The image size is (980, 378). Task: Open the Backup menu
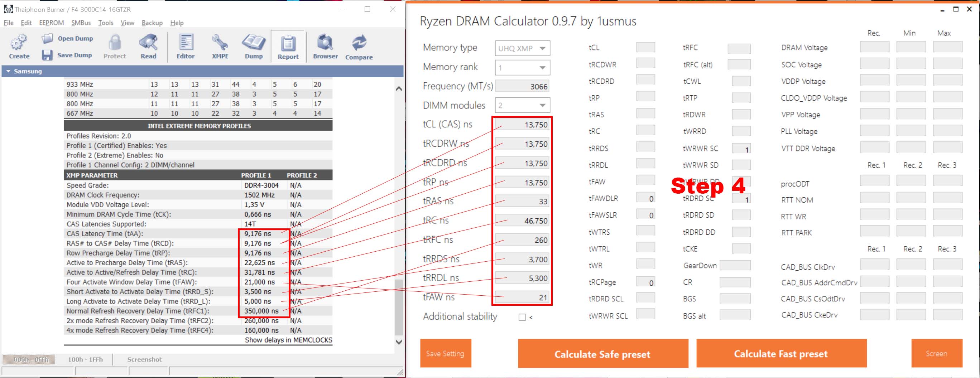(152, 23)
